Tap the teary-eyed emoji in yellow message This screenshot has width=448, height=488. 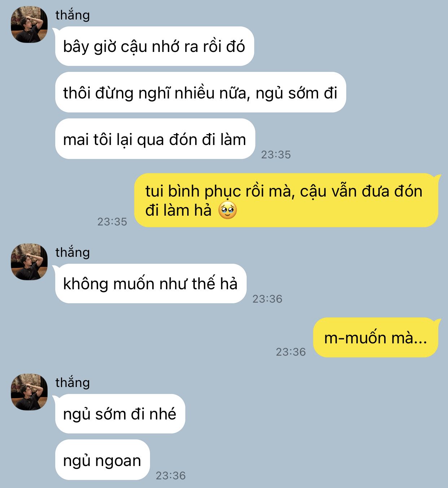pyautogui.click(x=228, y=211)
